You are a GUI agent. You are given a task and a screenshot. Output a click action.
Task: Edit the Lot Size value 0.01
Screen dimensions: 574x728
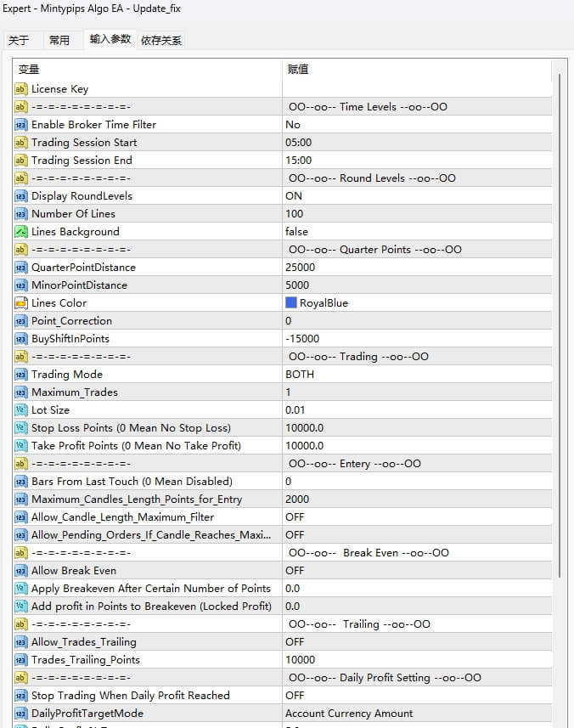417,410
